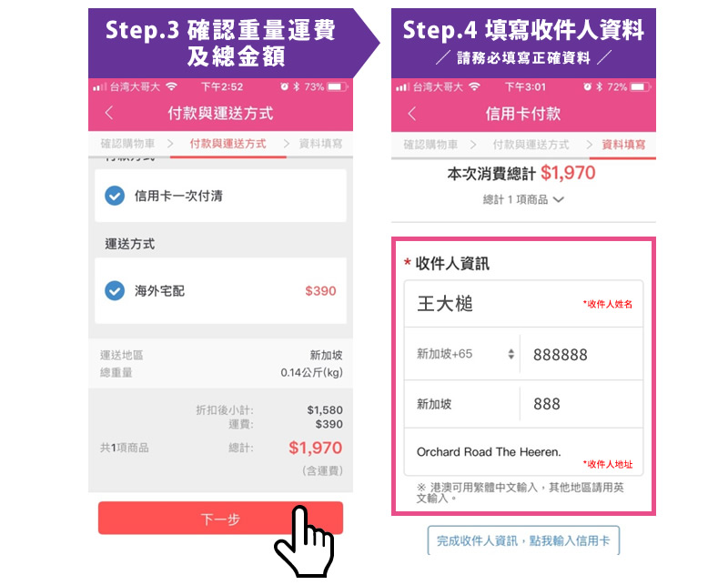Screen dimensions: 728x585
Task: Select 信用卡一次付清 payment option
Action: (220, 196)
